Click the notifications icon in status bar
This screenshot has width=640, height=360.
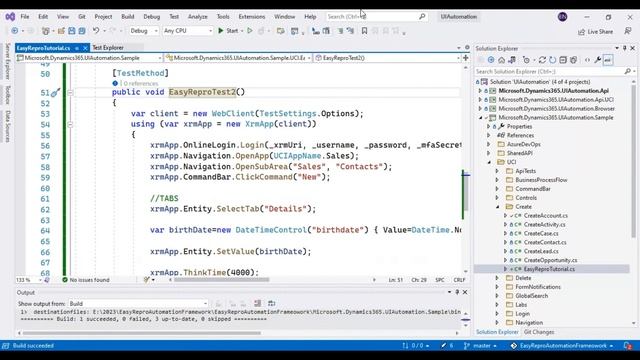(628, 346)
